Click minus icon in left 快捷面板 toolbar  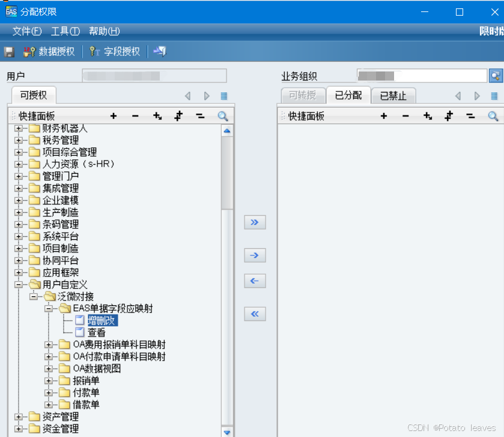tap(135, 116)
